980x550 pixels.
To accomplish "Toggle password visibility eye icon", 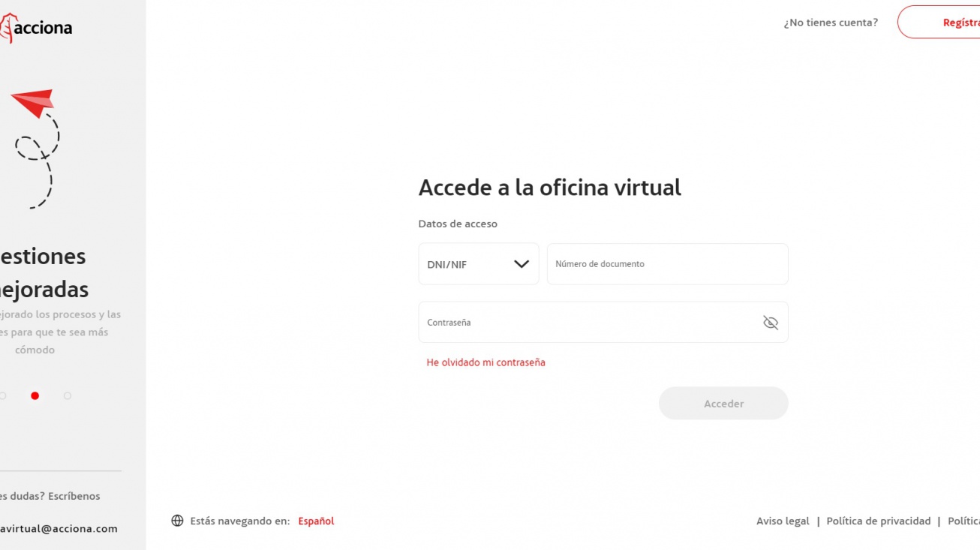I will coord(770,323).
